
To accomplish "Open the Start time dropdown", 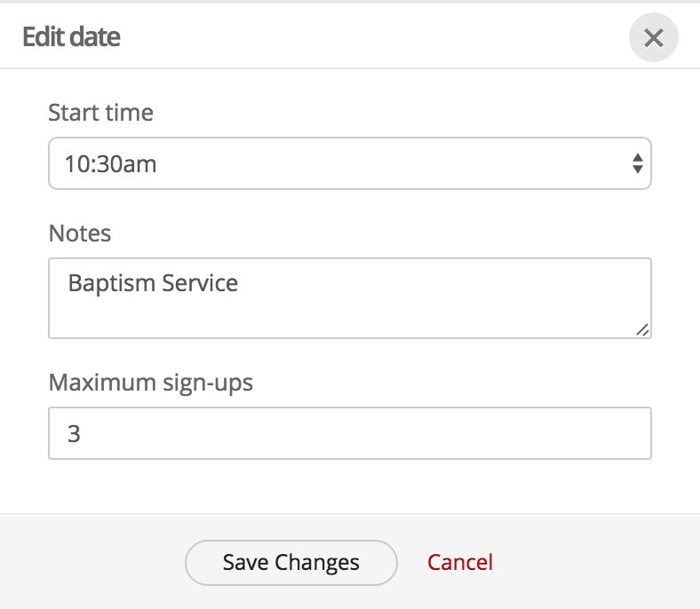I will 349,163.
